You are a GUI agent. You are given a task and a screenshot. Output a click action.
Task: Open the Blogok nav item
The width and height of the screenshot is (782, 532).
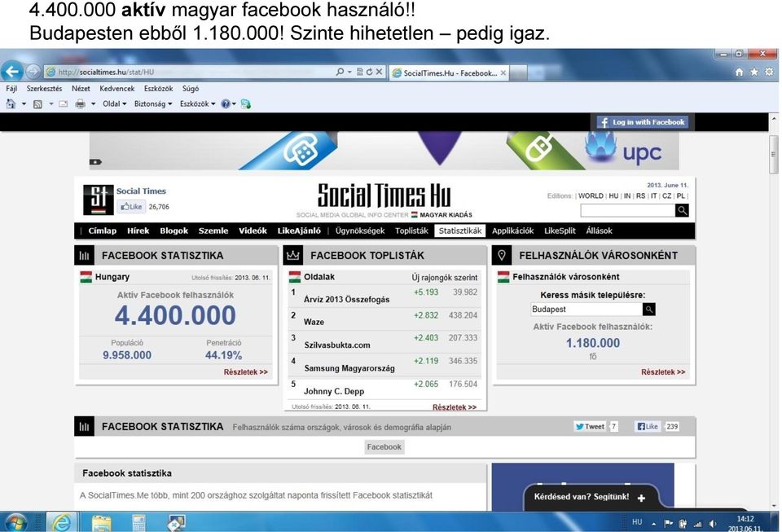tap(174, 231)
